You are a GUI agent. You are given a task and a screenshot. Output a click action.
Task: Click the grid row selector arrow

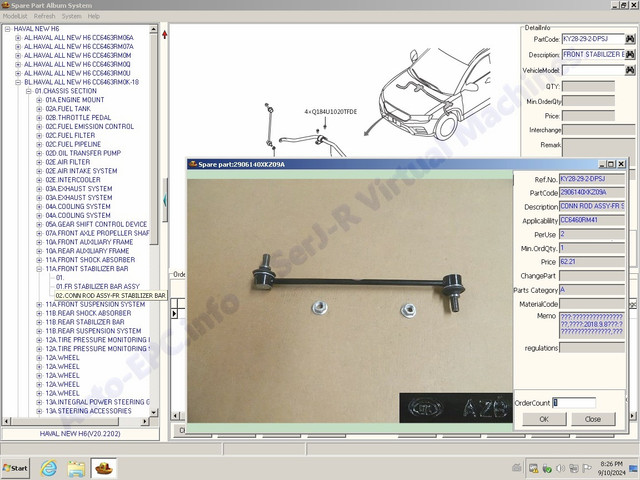pyautogui.click(x=174, y=313)
